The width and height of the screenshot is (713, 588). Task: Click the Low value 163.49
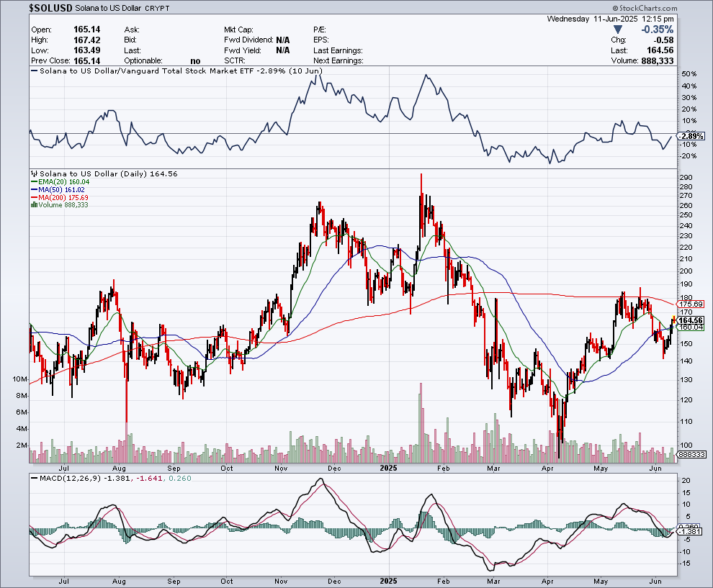coord(87,50)
